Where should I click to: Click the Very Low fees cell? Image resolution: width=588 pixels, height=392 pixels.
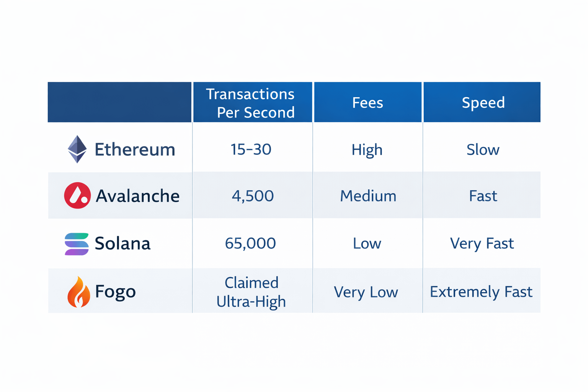point(366,292)
